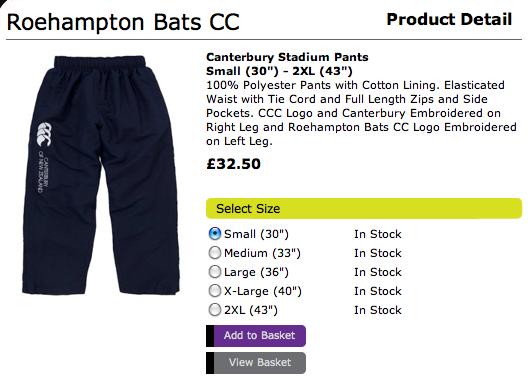Image resolution: width=528 pixels, height=383 pixels.
Task: Select X-Large (40") size radio button
Action: coord(214,291)
